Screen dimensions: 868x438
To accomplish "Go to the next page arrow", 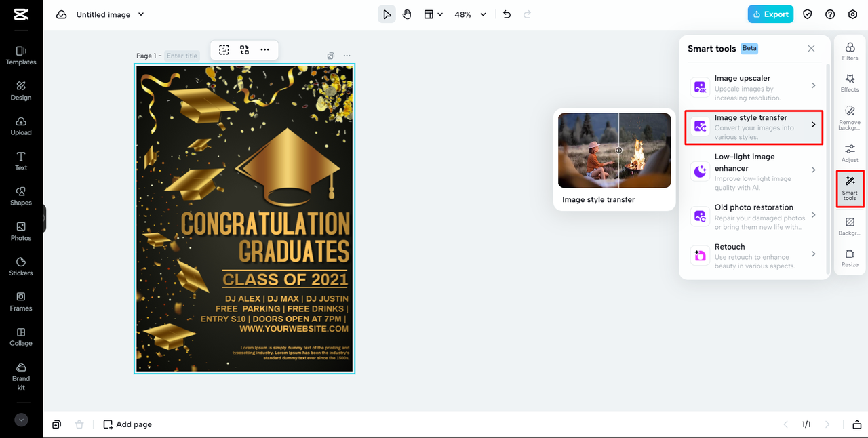I will (x=827, y=424).
